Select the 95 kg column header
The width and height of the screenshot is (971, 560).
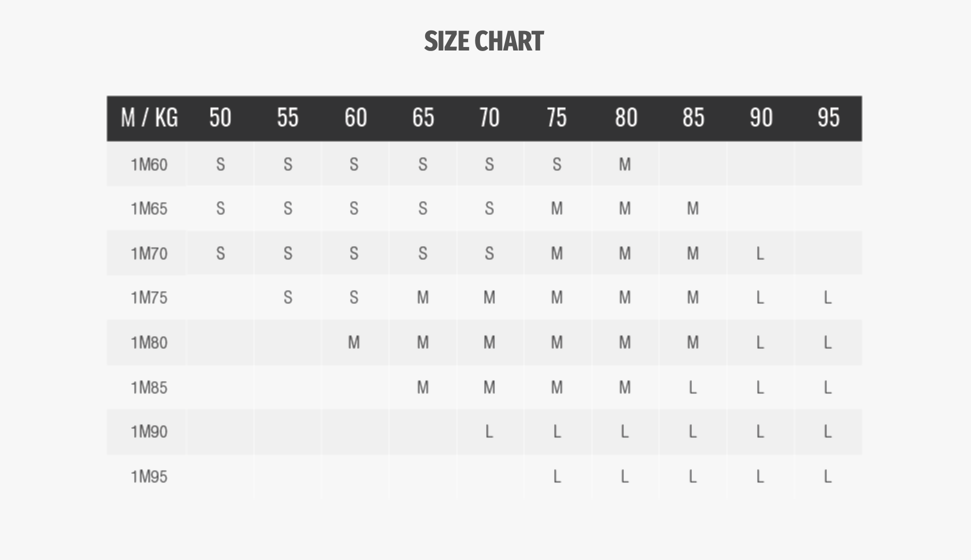tap(828, 118)
